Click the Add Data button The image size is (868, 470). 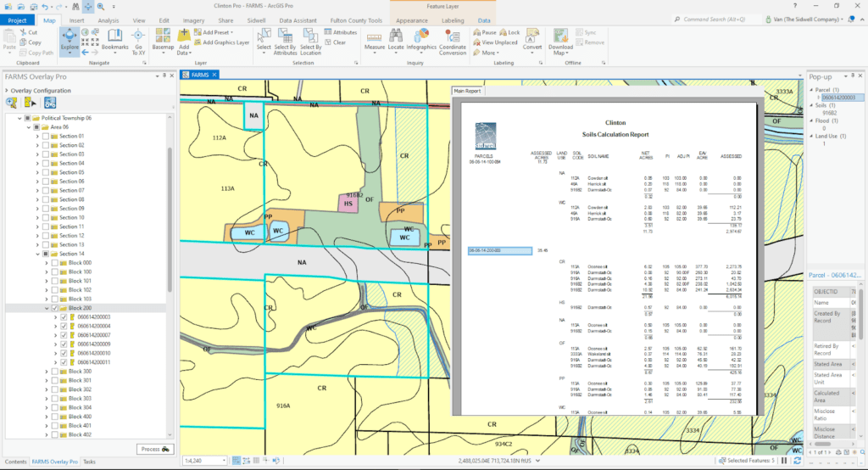pyautogui.click(x=183, y=42)
